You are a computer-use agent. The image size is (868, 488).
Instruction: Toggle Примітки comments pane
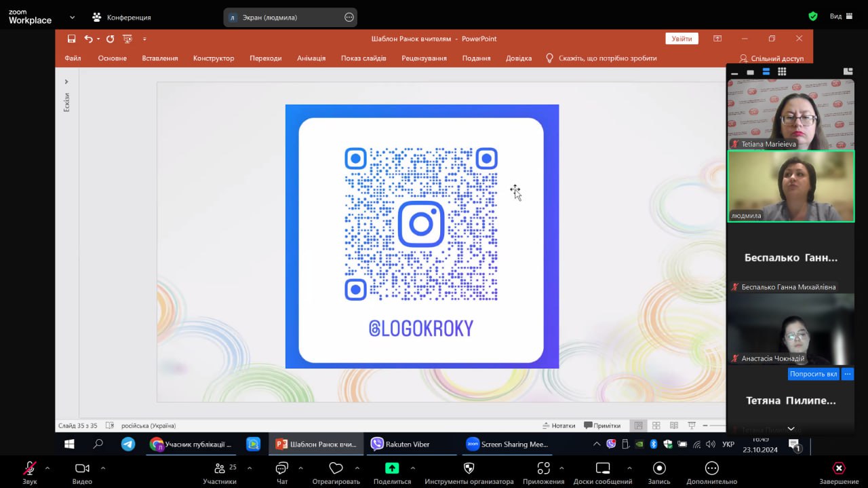(602, 426)
